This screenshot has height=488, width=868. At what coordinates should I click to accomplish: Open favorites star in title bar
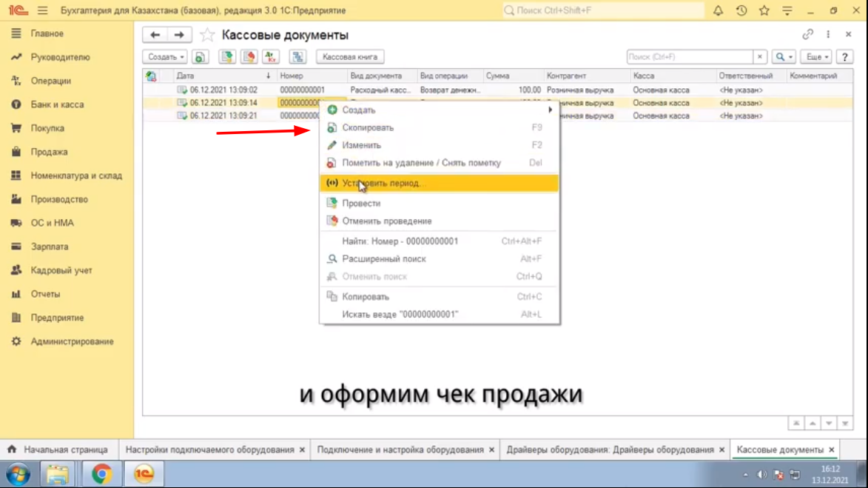click(764, 10)
